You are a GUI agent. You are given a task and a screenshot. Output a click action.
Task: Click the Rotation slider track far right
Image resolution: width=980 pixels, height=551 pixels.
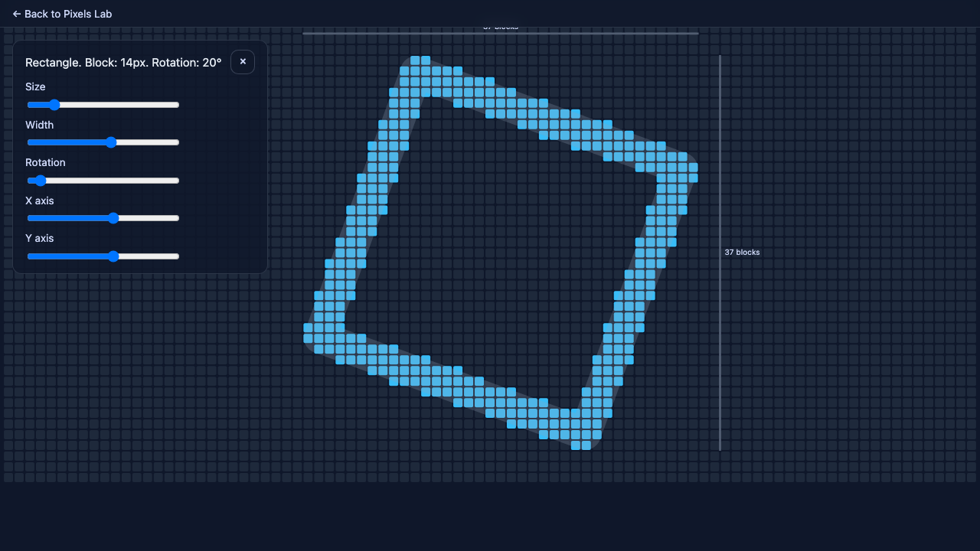click(172, 181)
